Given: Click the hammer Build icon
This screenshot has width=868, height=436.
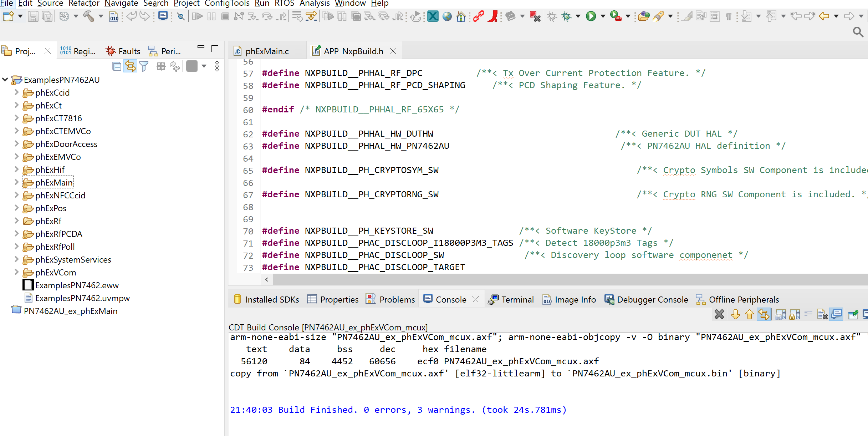Looking at the screenshot, I should coord(88,16).
